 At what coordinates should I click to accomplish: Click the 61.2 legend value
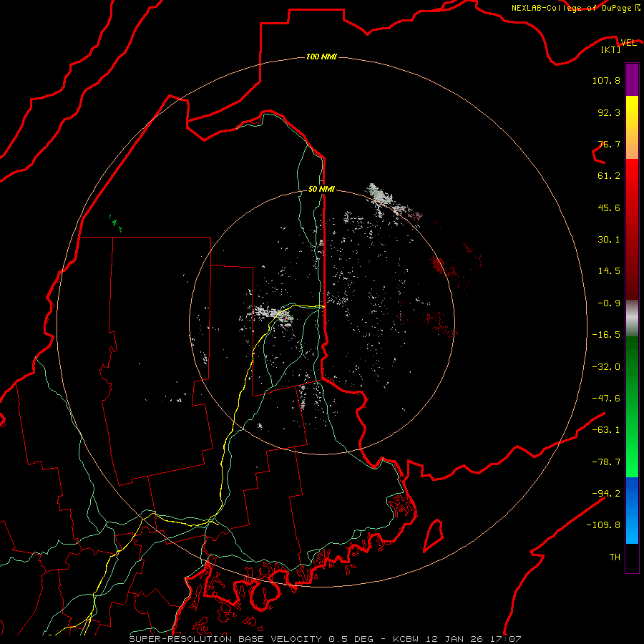(609, 176)
